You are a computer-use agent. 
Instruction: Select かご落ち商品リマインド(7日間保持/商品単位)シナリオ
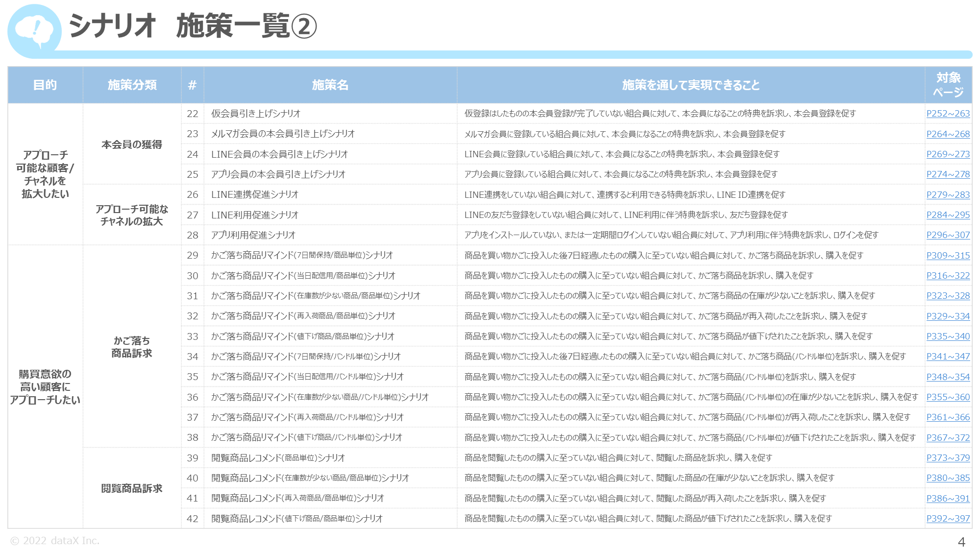[302, 255]
